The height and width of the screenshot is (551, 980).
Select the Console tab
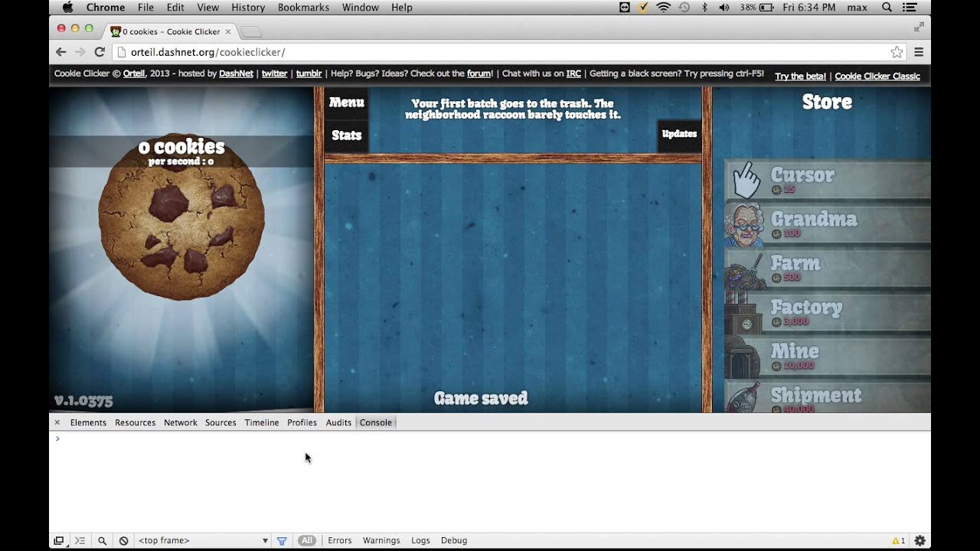click(x=376, y=422)
